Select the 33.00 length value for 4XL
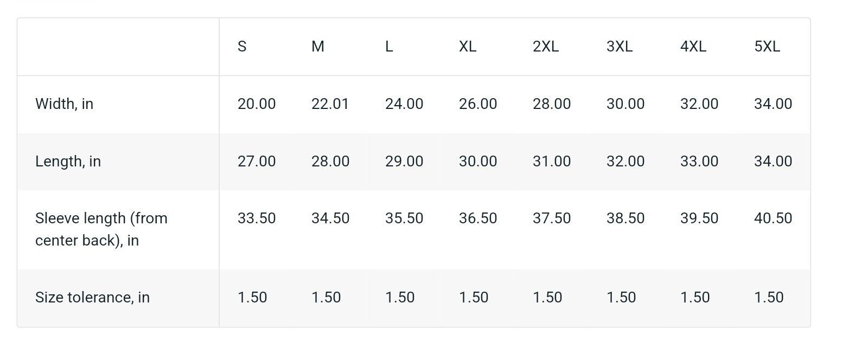Image resolution: width=868 pixels, height=348 pixels. pyautogui.click(x=699, y=162)
